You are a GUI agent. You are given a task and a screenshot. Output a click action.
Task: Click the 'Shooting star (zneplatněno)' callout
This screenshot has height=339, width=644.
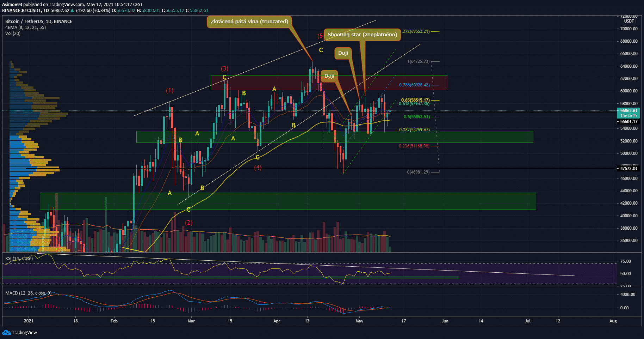[362, 35]
